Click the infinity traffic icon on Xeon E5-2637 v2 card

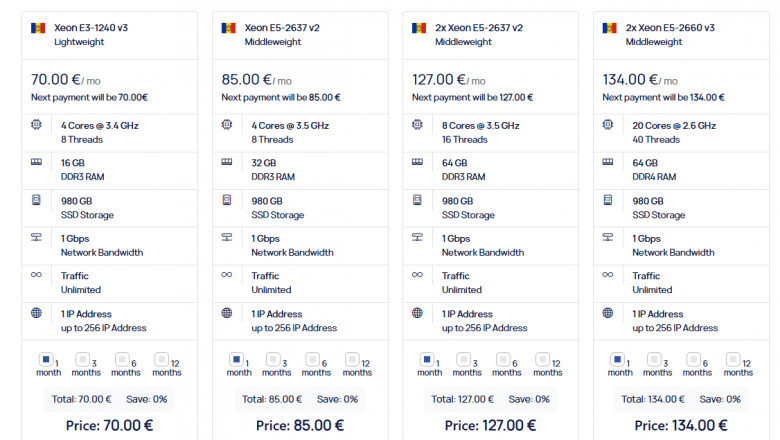pos(227,274)
